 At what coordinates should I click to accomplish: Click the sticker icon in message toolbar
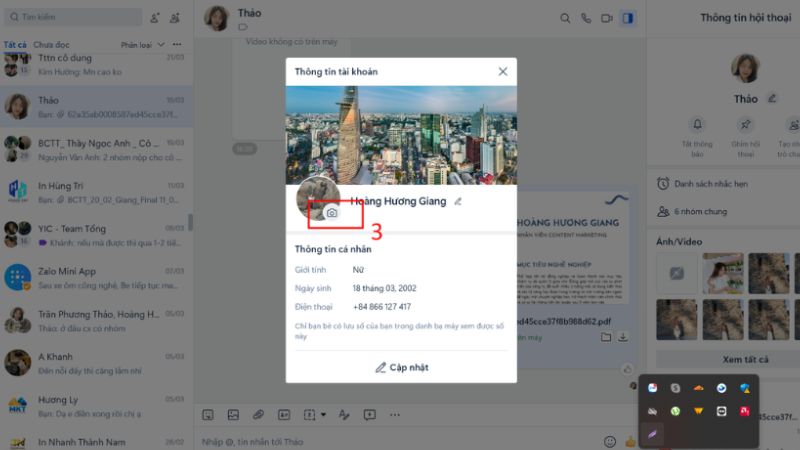[x=208, y=415]
